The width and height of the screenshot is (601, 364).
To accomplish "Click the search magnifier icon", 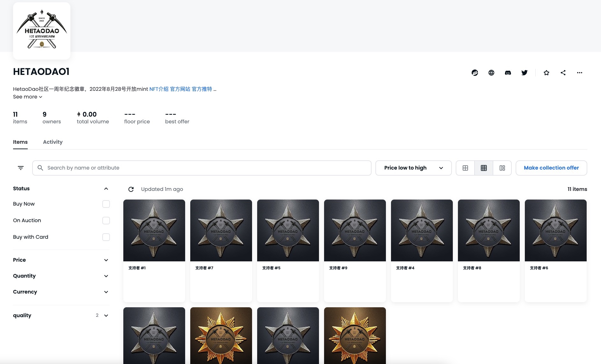I will tap(40, 168).
